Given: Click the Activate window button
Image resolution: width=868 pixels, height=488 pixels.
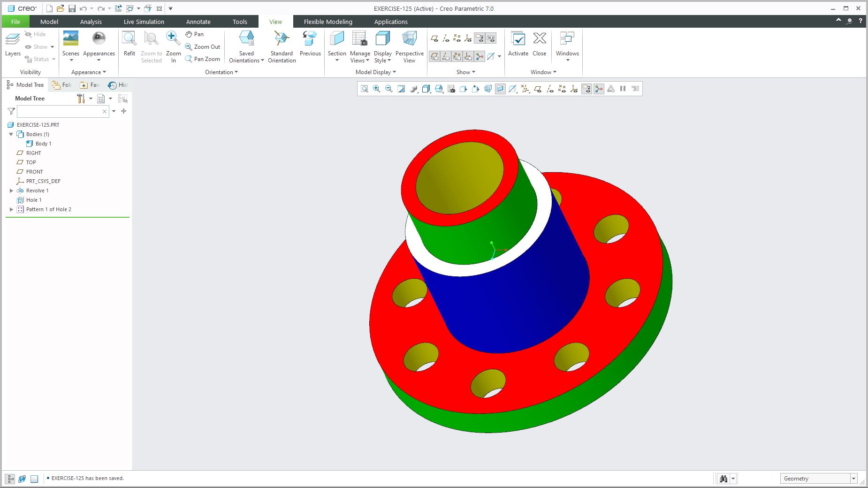Looking at the screenshot, I should click(518, 44).
